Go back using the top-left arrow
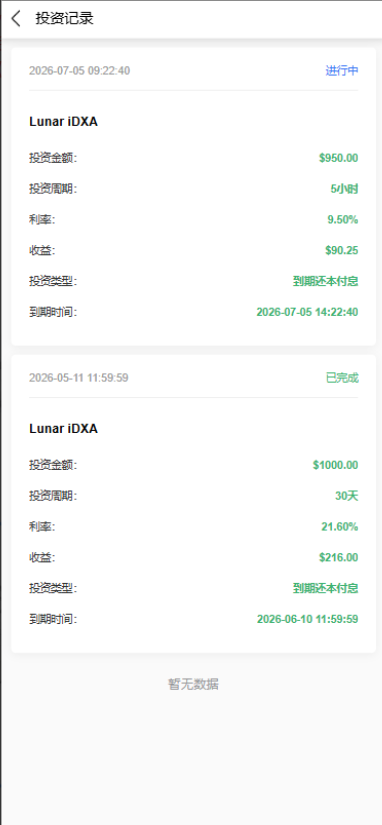The height and width of the screenshot is (825, 382). [x=16, y=19]
